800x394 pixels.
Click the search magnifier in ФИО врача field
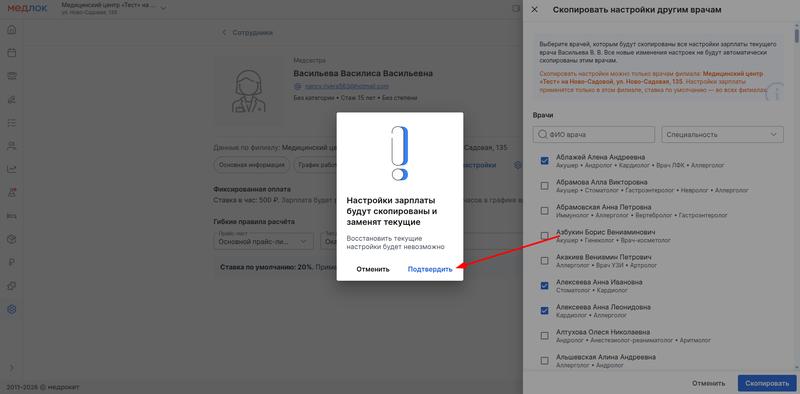coord(542,135)
